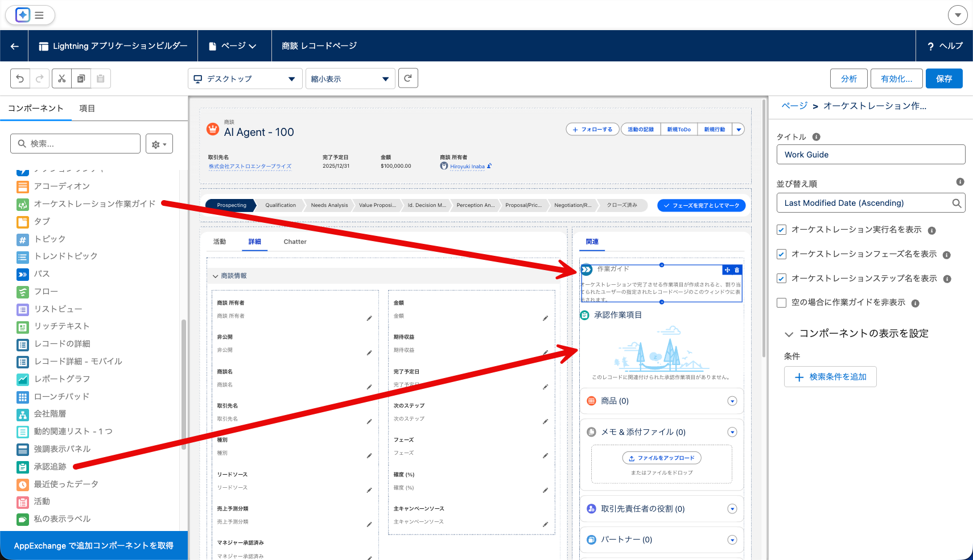Click the back arrow in the header
The height and width of the screenshot is (560, 973).
click(x=15, y=46)
